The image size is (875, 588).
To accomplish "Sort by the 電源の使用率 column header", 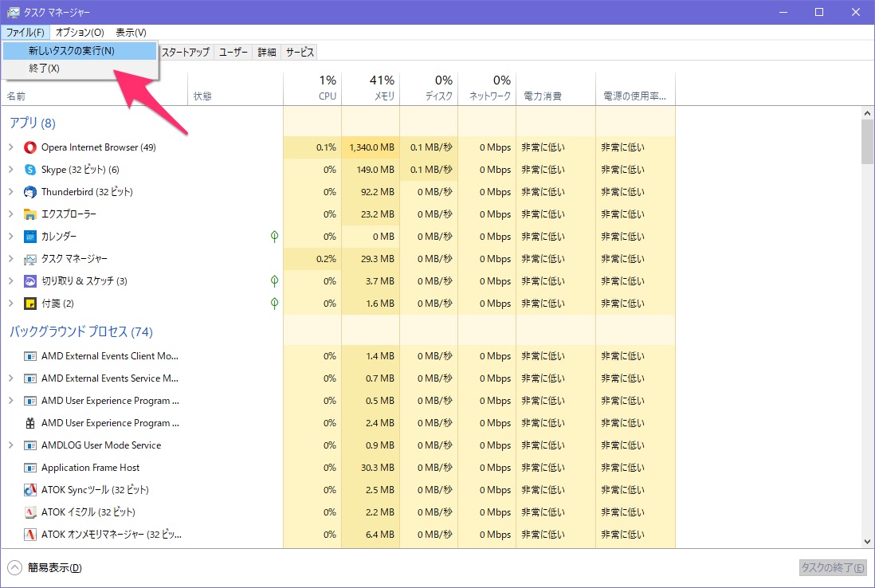I will (x=636, y=88).
